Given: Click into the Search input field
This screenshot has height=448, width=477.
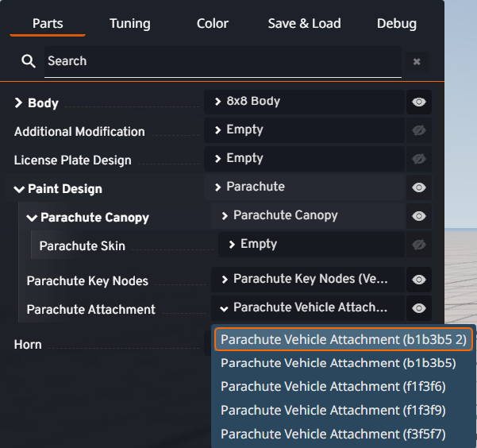Looking at the screenshot, I should [222, 61].
